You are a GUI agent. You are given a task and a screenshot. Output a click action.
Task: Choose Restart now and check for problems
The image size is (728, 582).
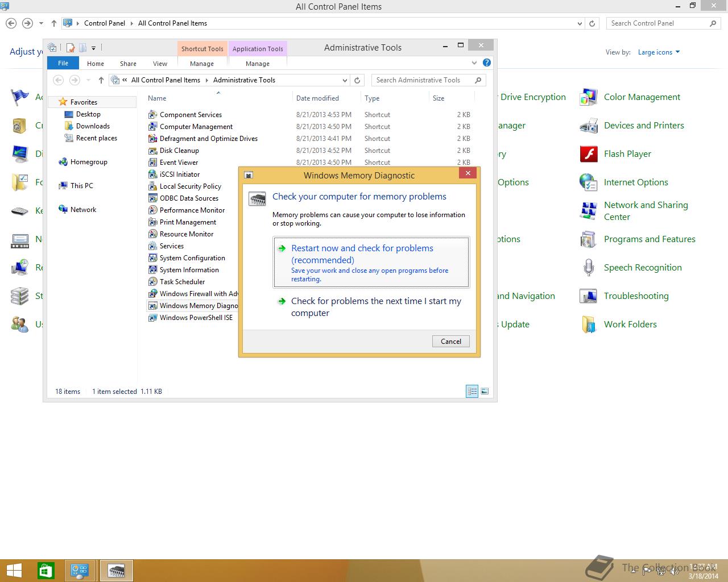(371, 262)
